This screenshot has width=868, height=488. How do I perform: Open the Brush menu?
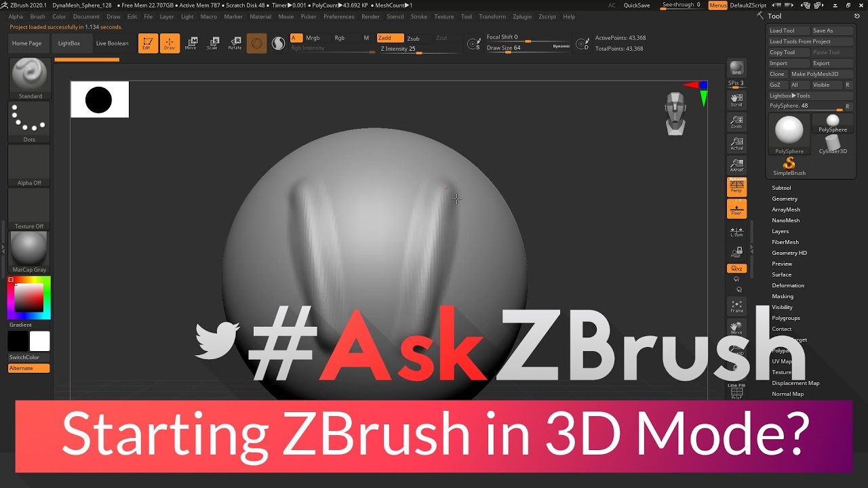[38, 16]
